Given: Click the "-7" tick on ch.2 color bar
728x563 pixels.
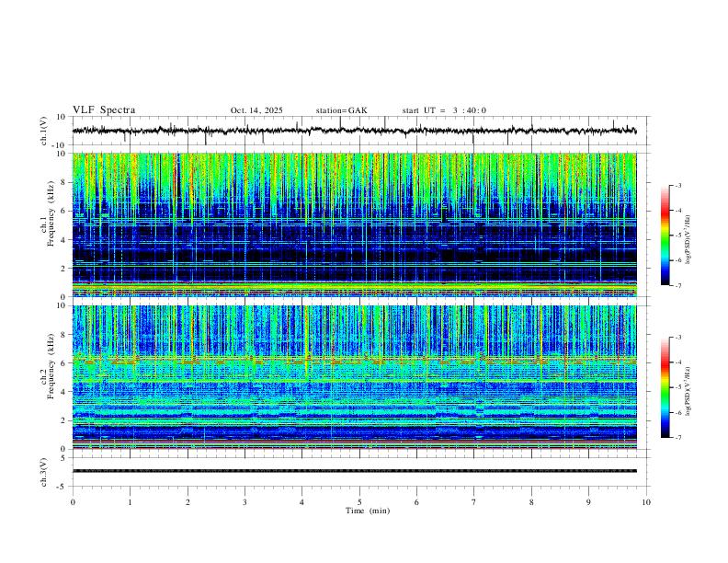Looking at the screenshot, I should pyautogui.click(x=678, y=437).
